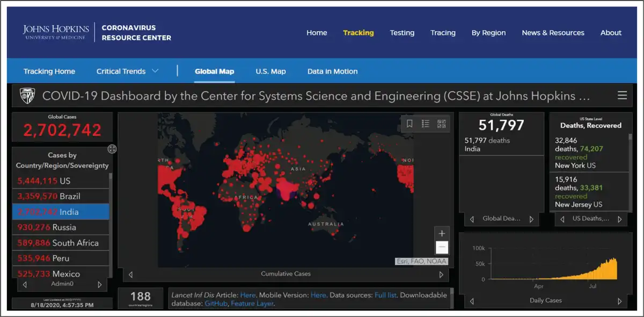Step to next Admin0 list level

click(99, 284)
